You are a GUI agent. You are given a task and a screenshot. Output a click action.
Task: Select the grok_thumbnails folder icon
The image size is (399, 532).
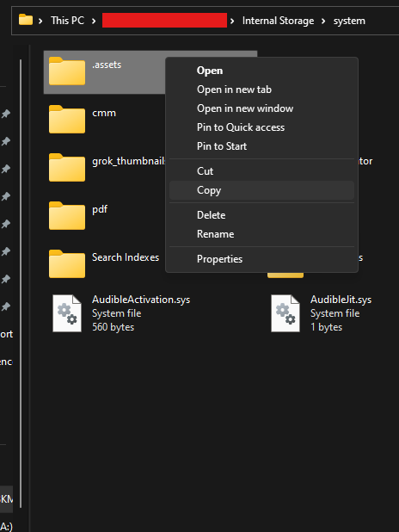(67, 168)
